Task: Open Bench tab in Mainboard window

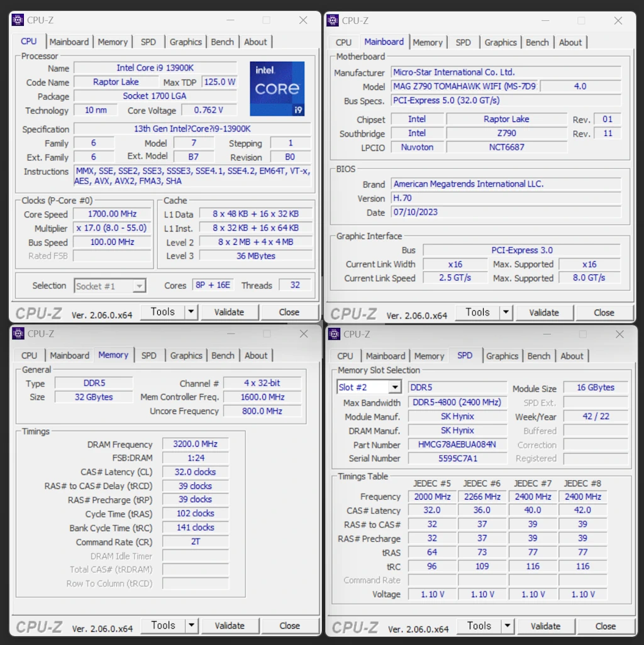Action: [538, 42]
